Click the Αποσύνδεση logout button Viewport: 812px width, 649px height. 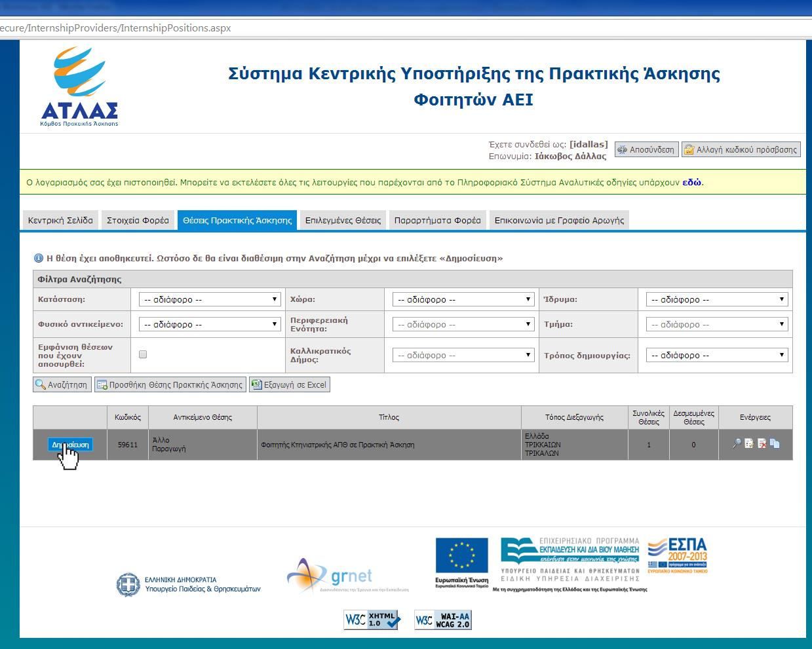click(646, 149)
